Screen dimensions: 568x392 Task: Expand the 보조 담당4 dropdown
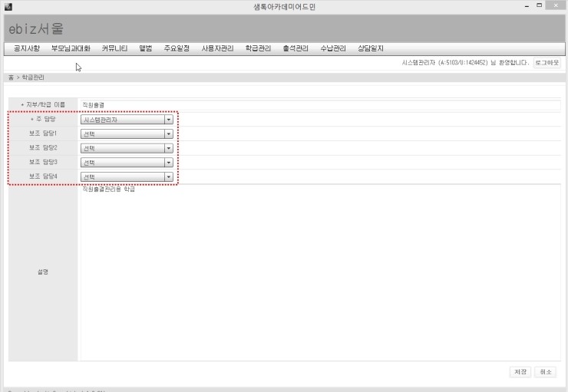(127, 177)
